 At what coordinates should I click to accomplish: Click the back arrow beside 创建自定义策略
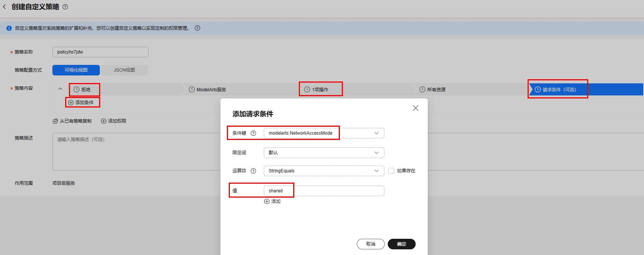5,7
